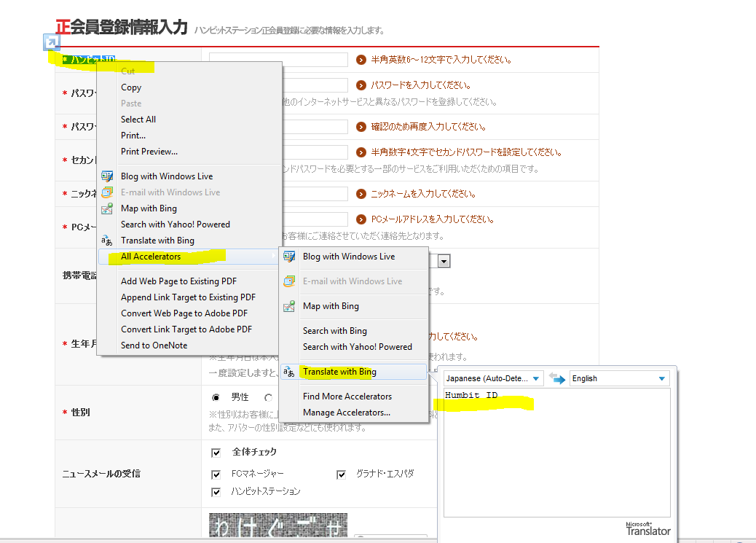Click the orange arrow beside ニックネームを入力 hint
The height and width of the screenshot is (543, 756).
[361, 194]
